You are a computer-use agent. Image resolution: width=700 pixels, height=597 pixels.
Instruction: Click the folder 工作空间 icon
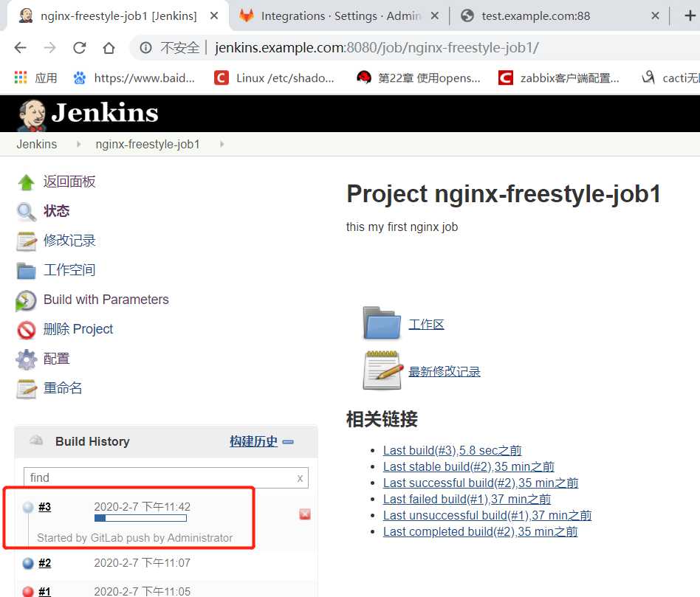click(x=26, y=270)
